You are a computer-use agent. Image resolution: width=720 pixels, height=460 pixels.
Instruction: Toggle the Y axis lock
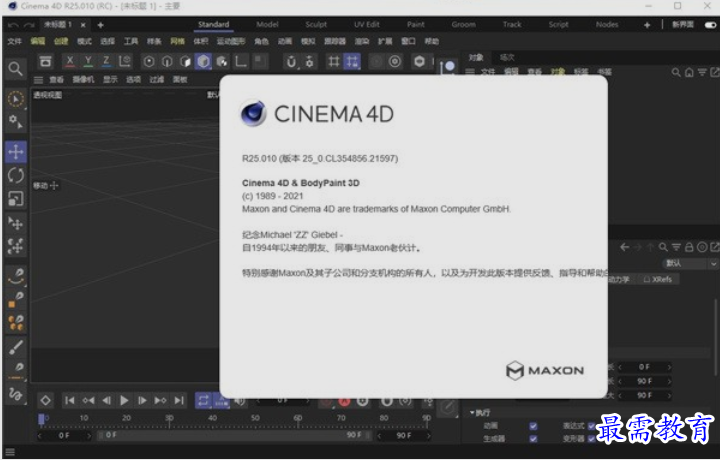(x=88, y=61)
